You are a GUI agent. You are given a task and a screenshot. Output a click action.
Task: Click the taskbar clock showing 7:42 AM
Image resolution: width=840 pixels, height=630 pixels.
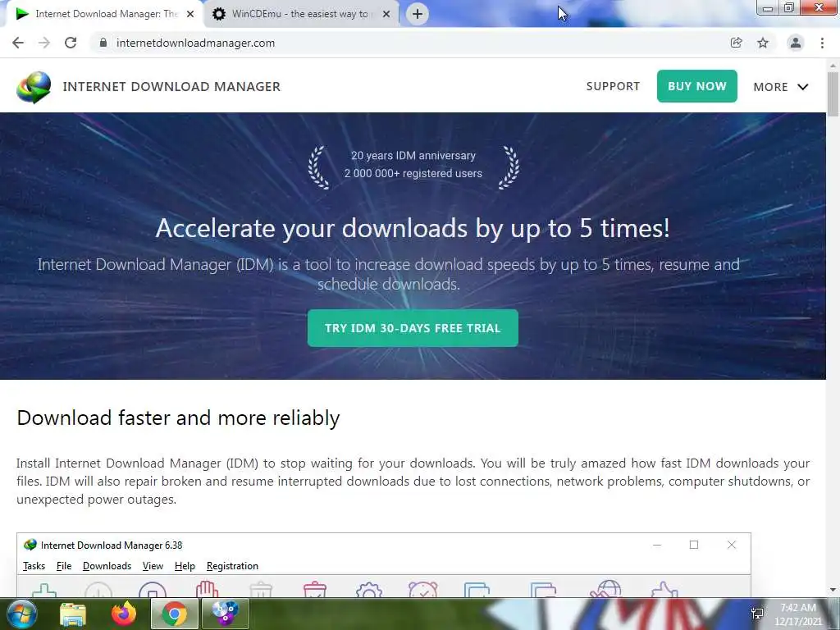click(797, 614)
